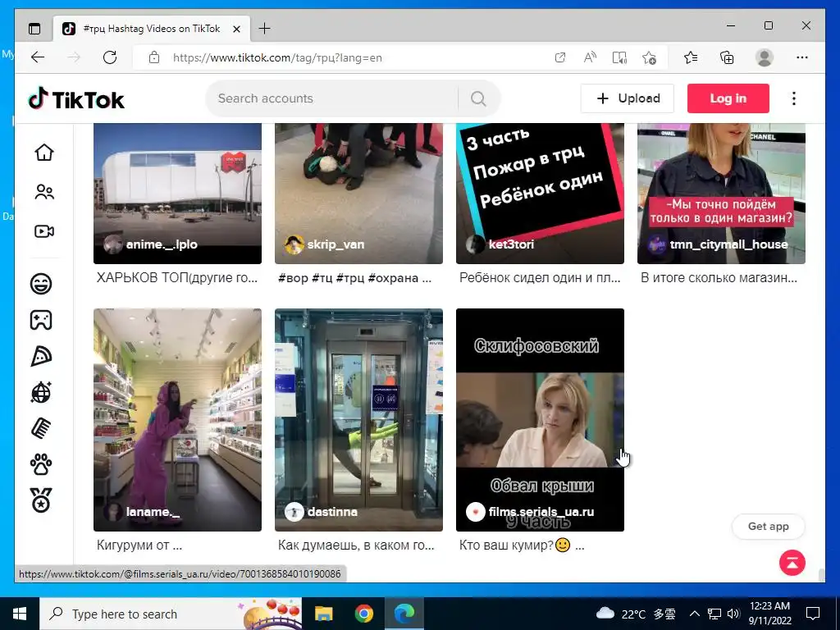Viewport: 840px width, 630px height.
Task: Select the Beauty comb category icon
Action: [x=41, y=428]
